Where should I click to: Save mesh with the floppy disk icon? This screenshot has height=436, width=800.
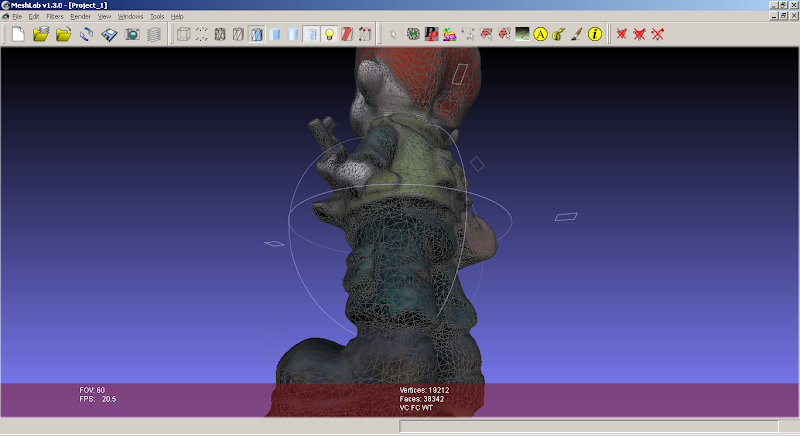tap(109, 34)
